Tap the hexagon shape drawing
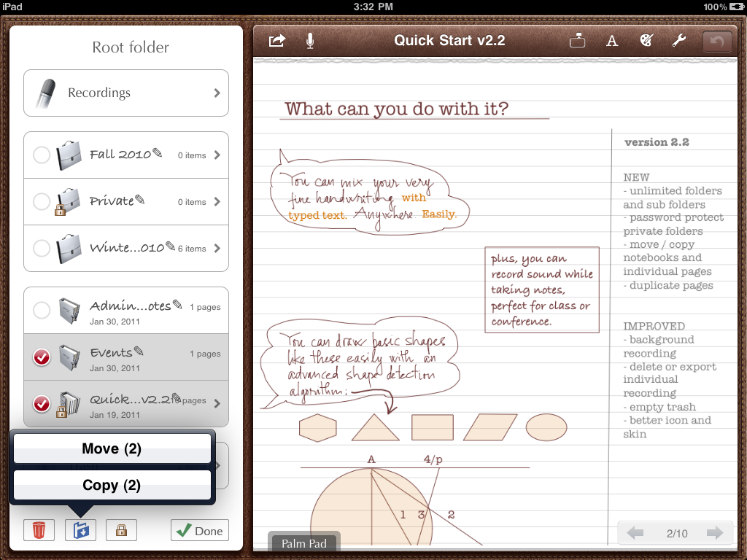Image resolution: width=747 pixels, height=560 pixels. pos(318,427)
